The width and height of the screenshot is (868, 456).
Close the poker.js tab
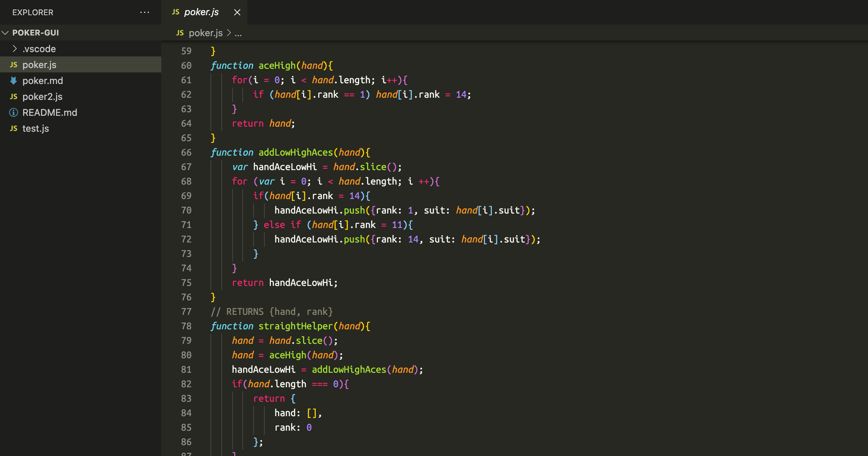click(x=237, y=12)
